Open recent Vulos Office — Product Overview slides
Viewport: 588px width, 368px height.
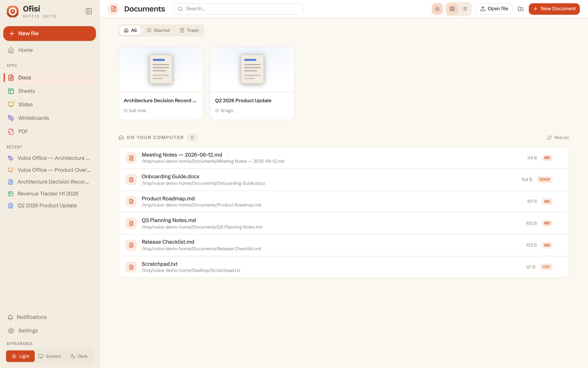point(50,170)
